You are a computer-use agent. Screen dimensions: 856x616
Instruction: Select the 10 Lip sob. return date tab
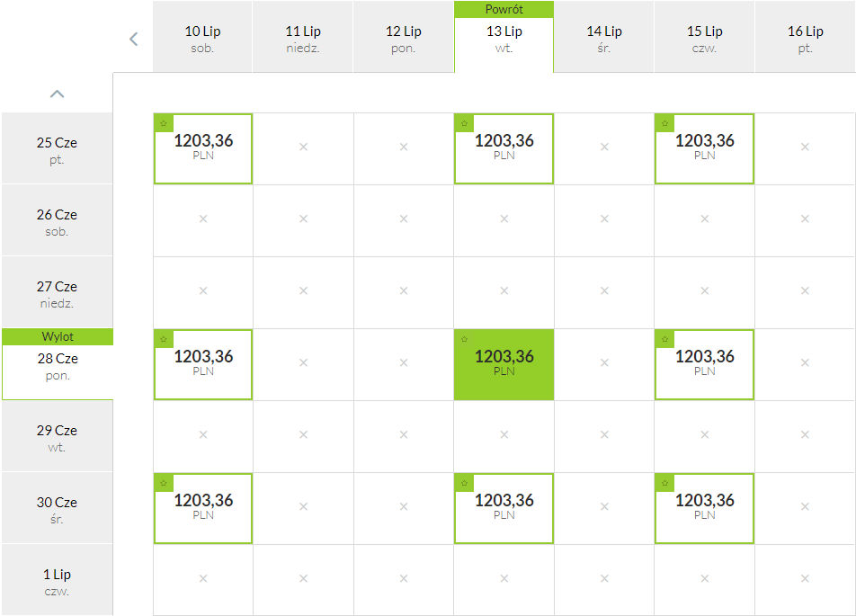tap(202, 37)
